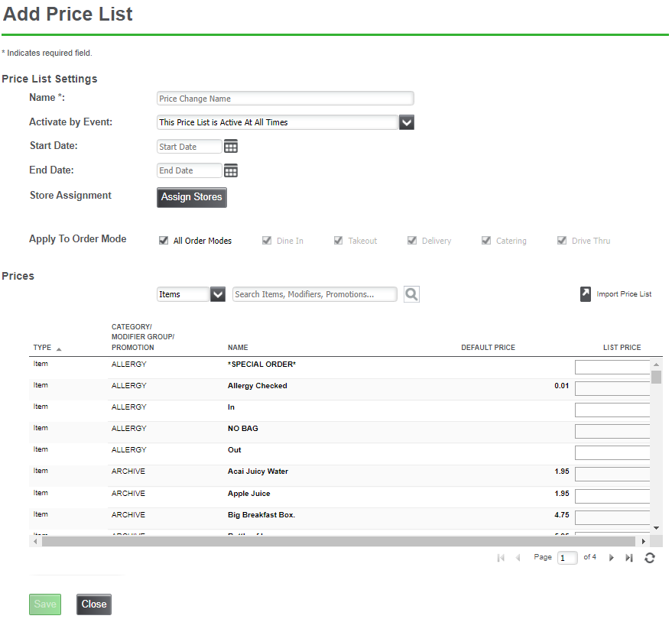Open the End Date calendar picker
Screen dimensions: 672x619
(231, 170)
